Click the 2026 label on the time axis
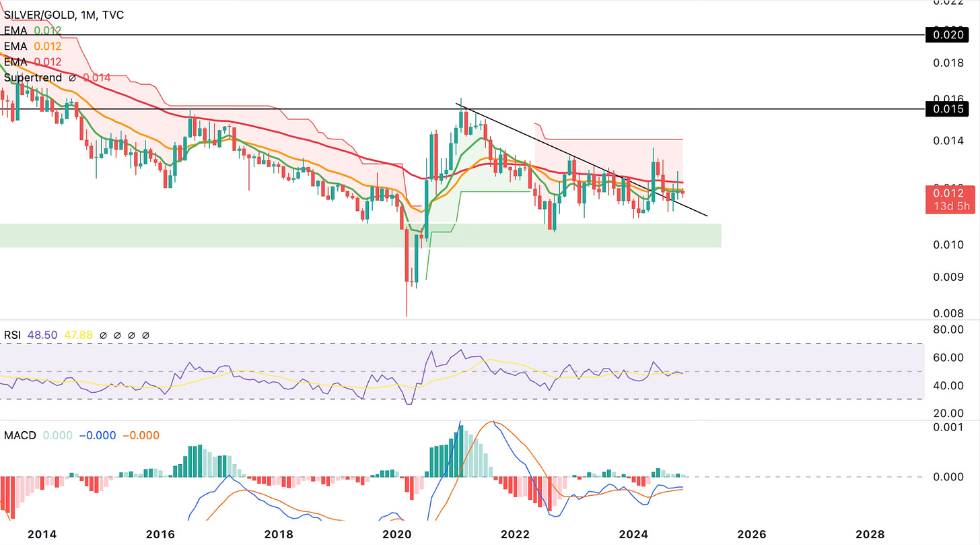This screenshot has width=980, height=545. click(x=752, y=534)
